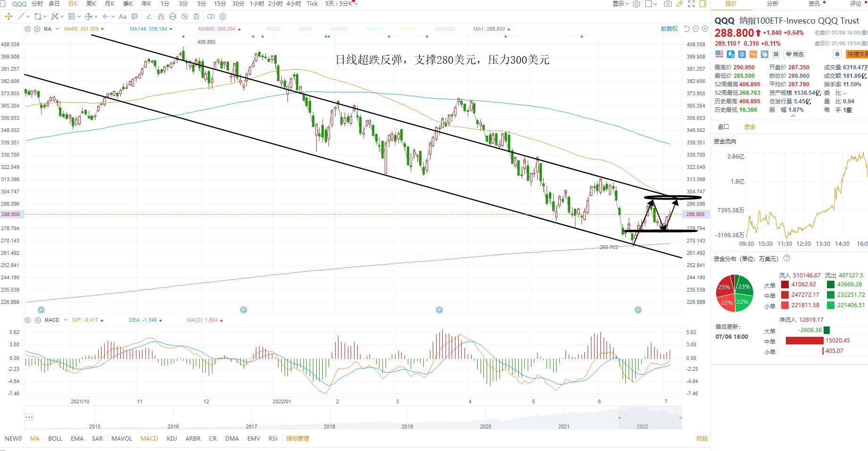Toggle the RSI indicator
The height and width of the screenshot is (451, 868).
tap(273, 438)
